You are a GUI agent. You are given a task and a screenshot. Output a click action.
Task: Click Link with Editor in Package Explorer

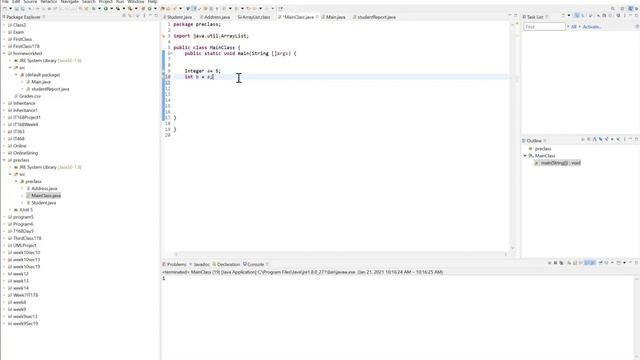(131, 16)
